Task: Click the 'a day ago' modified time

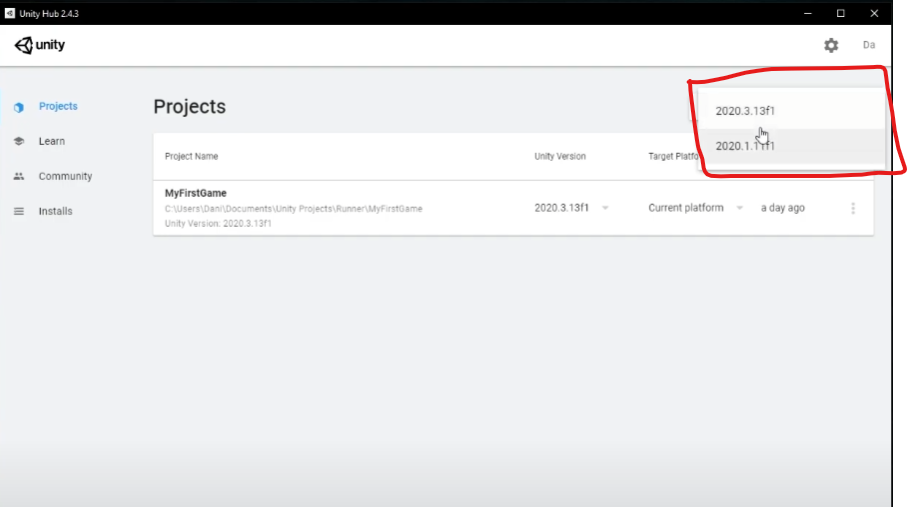Action: coord(782,208)
